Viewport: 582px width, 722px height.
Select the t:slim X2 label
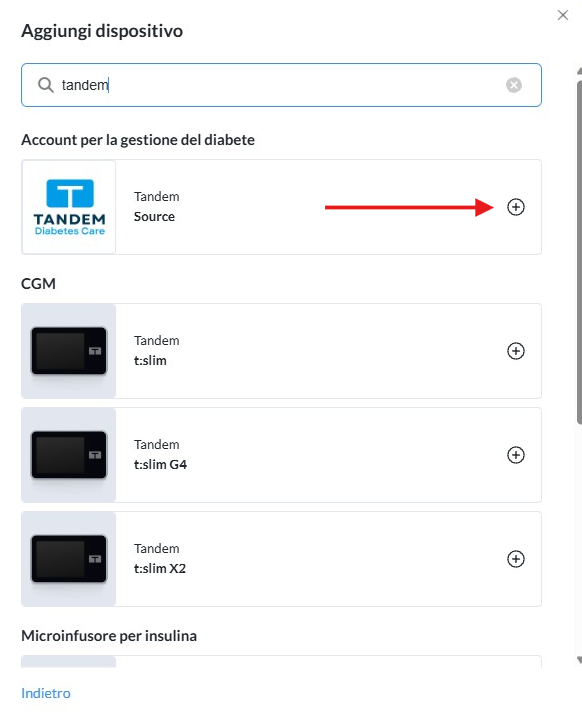(160, 568)
